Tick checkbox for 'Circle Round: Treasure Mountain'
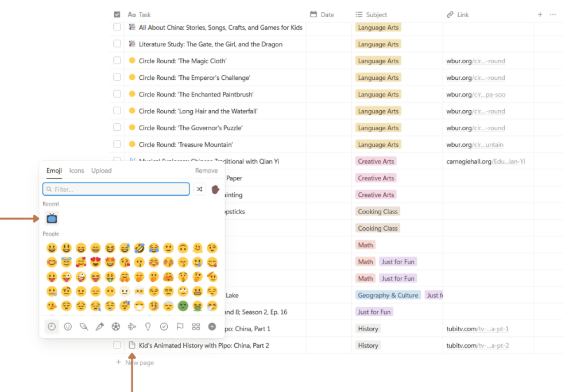This screenshot has height=392, width=588. click(117, 145)
